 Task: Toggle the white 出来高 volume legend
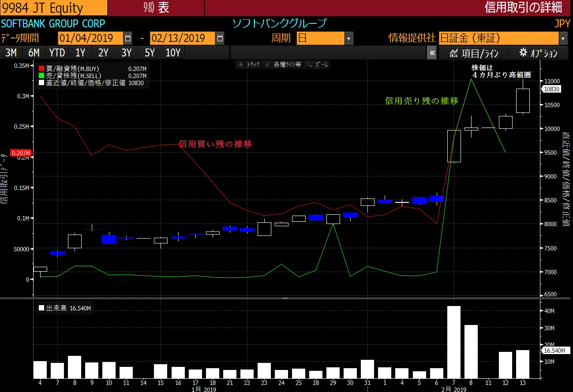click(41, 308)
